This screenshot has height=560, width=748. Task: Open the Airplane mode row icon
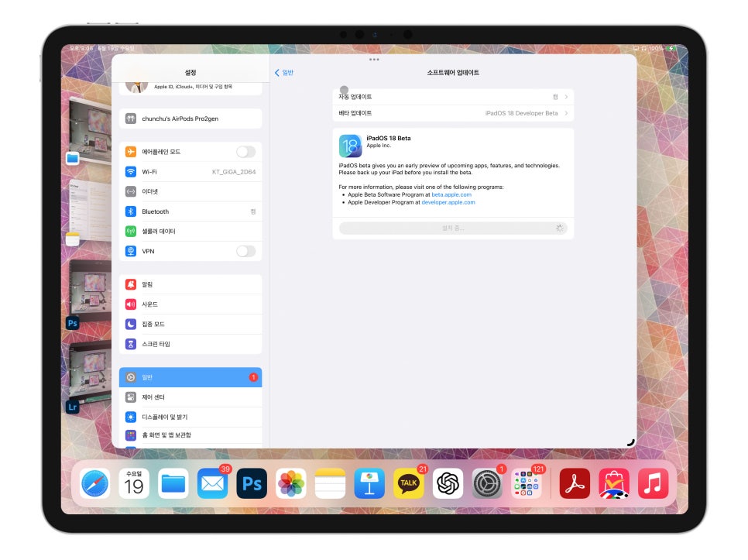[131, 152]
